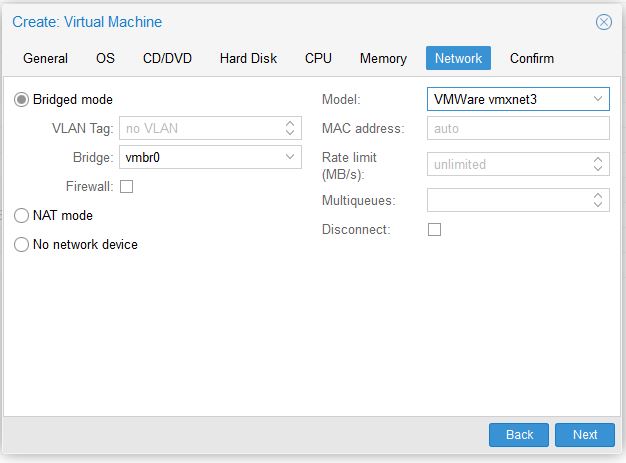Click the Multiqueues spinner arrows
Viewport: 626px width, 463px height.
coord(599,200)
